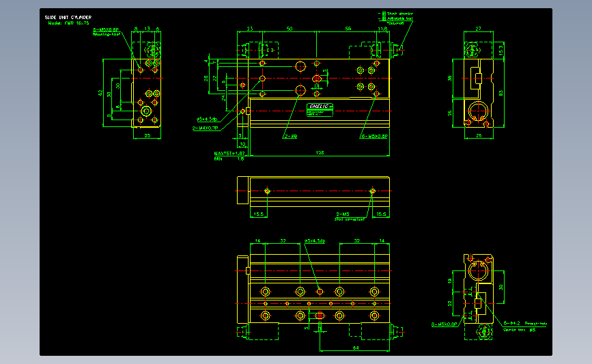This screenshot has height=364, width=592.
Task: Select the Mounting-hole note text
Action: 107,34
